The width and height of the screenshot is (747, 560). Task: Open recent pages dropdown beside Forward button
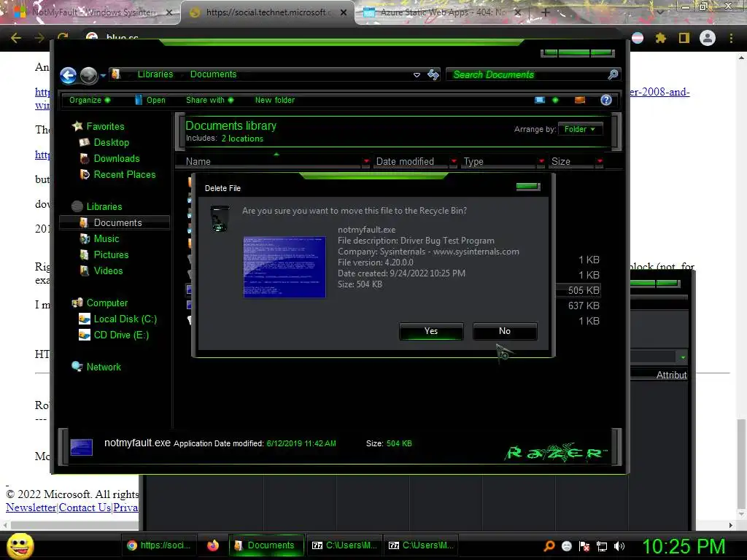pyautogui.click(x=103, y=75)
